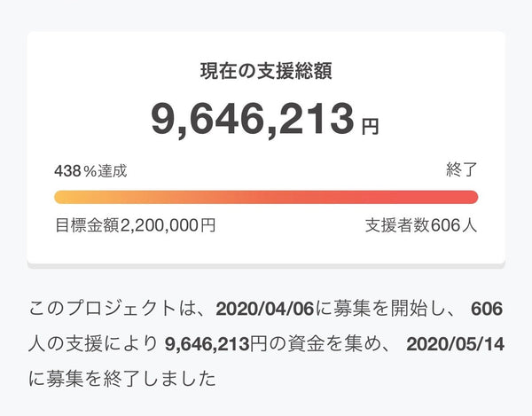Click the bold 2020/05/14 end date

click(454, 344)
